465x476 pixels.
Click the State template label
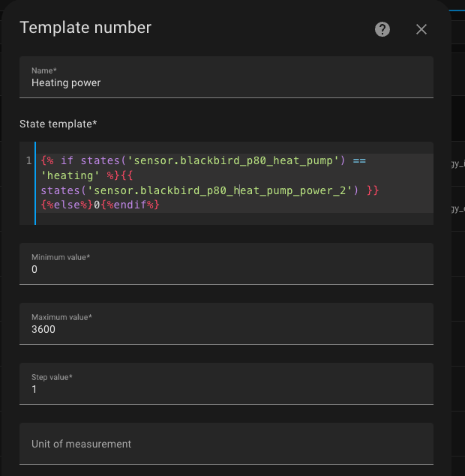58,123
